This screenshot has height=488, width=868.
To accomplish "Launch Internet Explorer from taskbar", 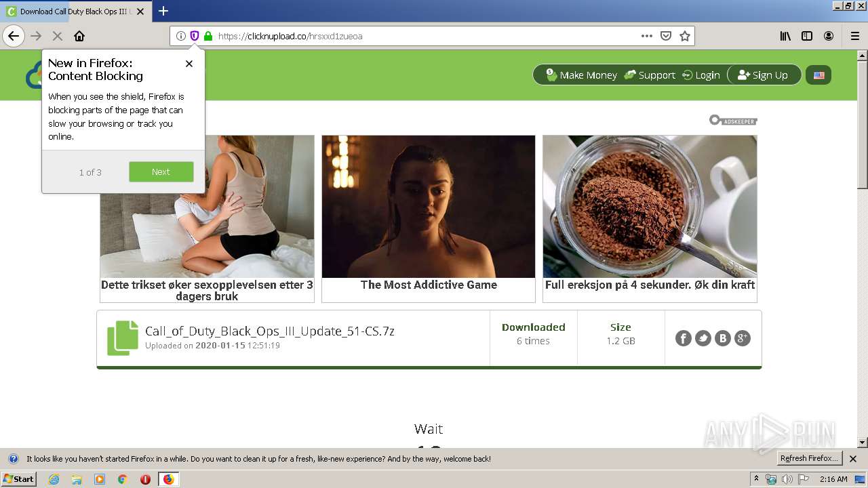I will pyautogui.click(x=54, y=479).
